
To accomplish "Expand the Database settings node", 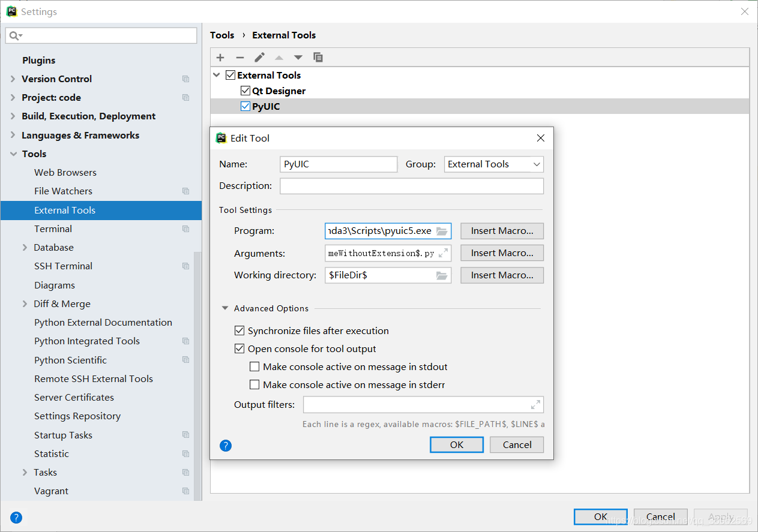I will [25, 248].
